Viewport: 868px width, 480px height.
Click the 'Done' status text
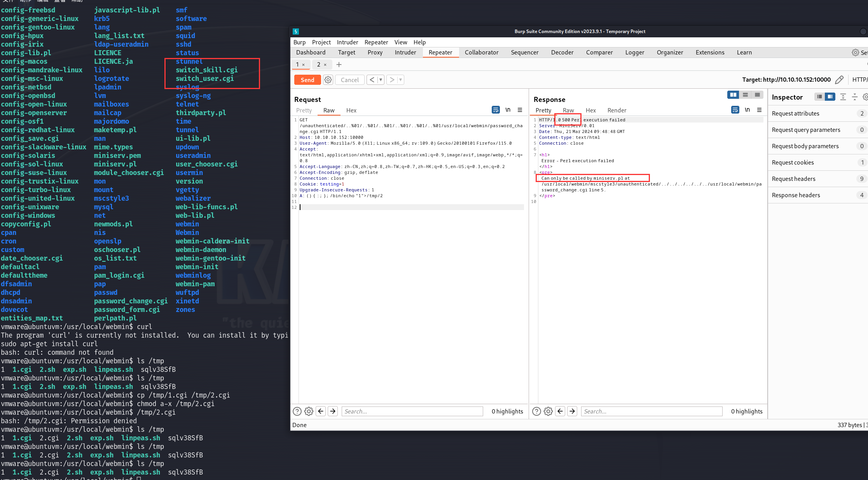pos(299,425)
